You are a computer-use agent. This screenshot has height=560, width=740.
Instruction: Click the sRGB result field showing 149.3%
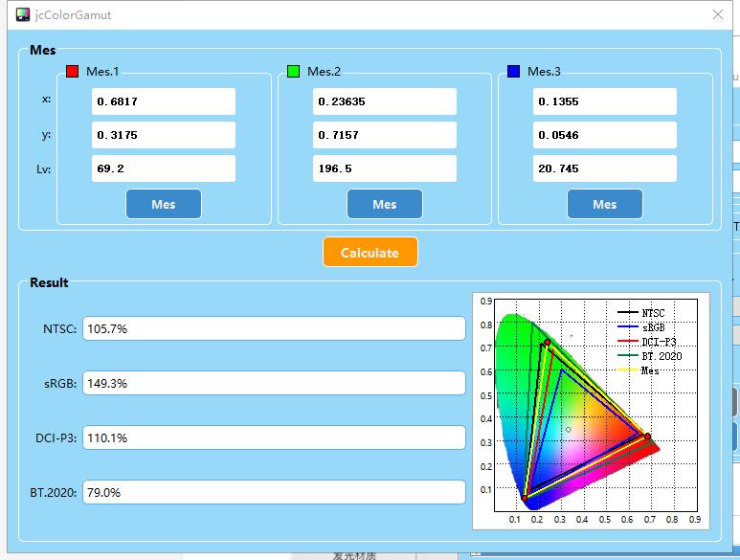coord(274,383)
